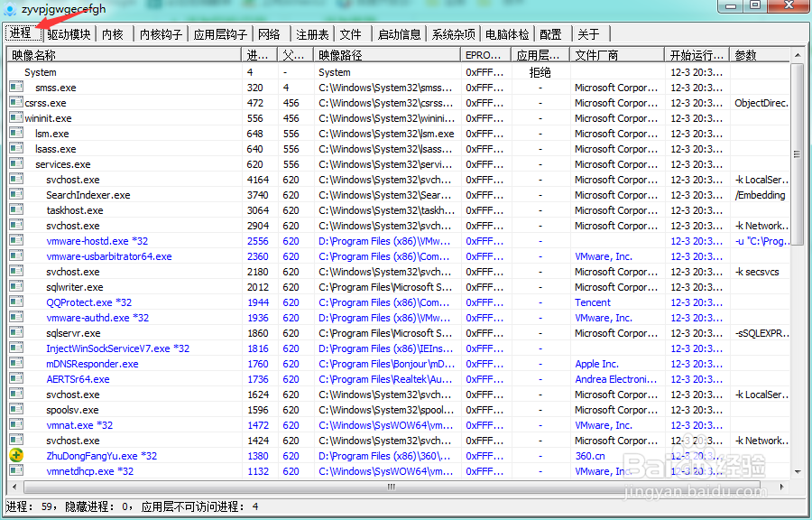The width and height of the screenshot is (812, 520).
Task: Click the sqlwriter.exe row icon
Action: click(x=16, y=286)
